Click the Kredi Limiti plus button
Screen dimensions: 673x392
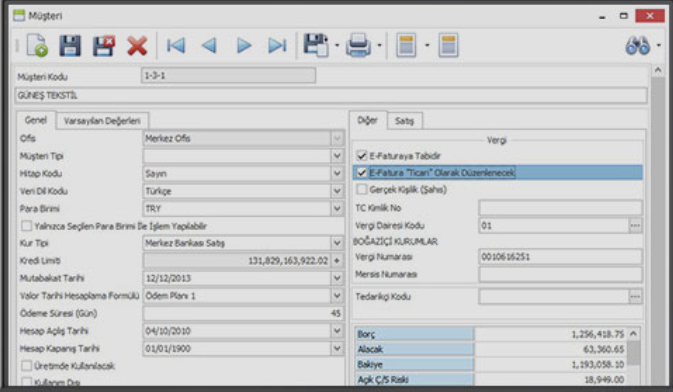tap(337, 261)
